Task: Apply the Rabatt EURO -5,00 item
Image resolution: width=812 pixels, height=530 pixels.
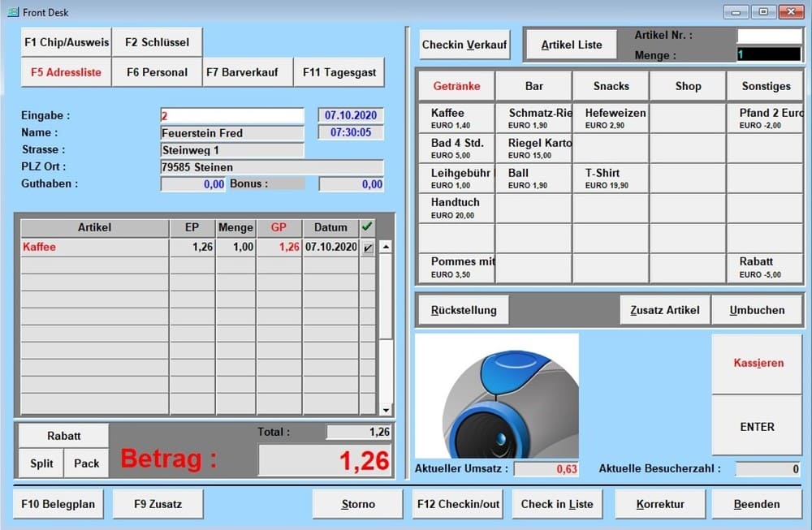Action: (764, 267)
